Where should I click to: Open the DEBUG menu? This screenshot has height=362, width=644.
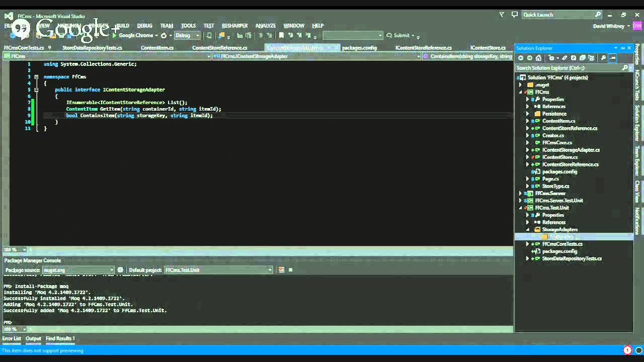click(144, 26)
